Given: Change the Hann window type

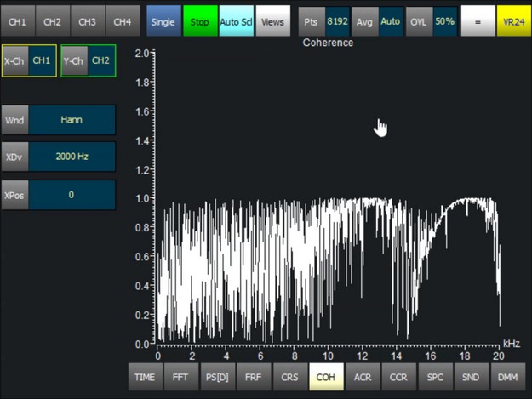Looking at the screenshot, I should pos(72,120).
